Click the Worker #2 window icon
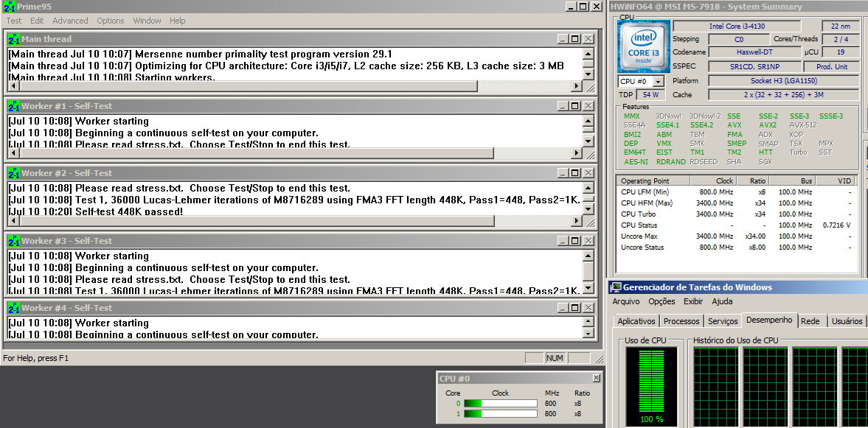 [14, 173]
